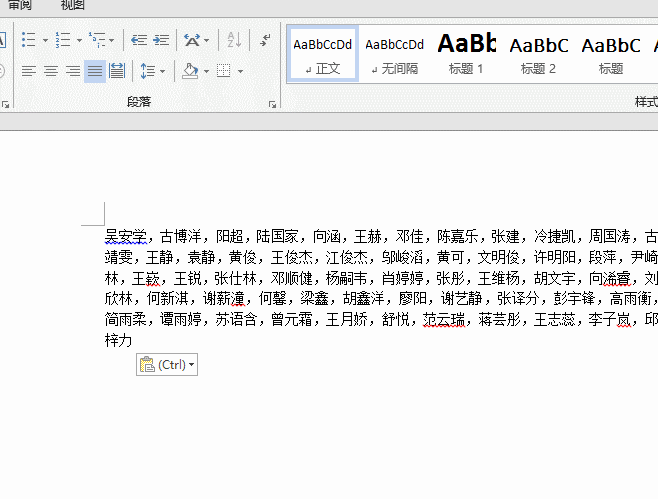Apply the 标题 2 style
The image size is (658, 499).
tap(538, 54)
